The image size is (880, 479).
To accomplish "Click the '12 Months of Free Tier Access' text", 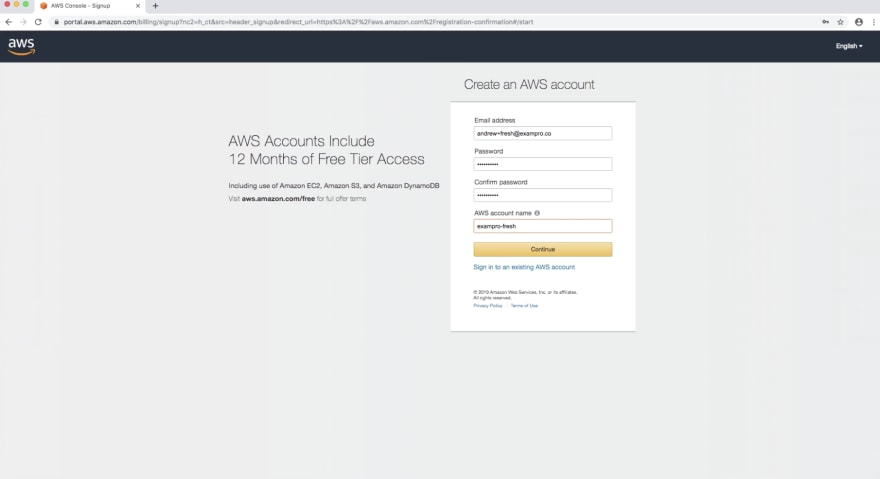I will (x=326, y=159).
